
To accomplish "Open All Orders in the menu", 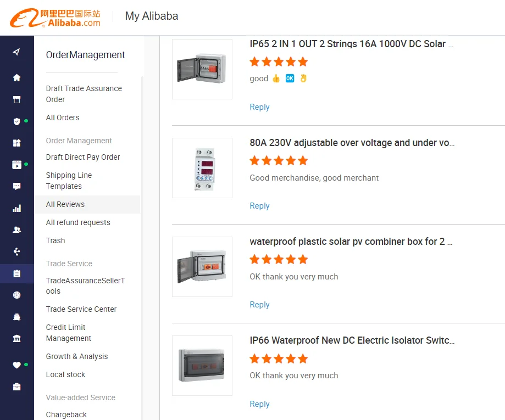I will pos(63,117).
